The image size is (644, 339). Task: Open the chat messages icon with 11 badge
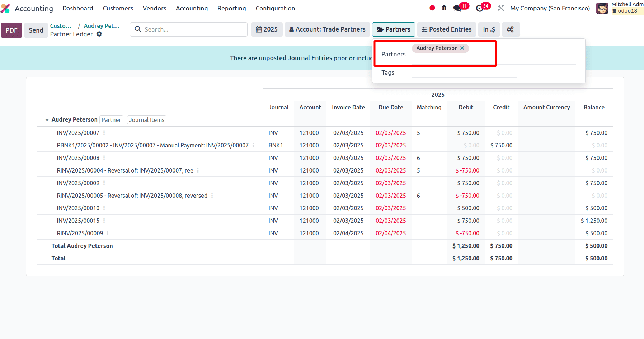pyautogui.click(x=457, y=8)
